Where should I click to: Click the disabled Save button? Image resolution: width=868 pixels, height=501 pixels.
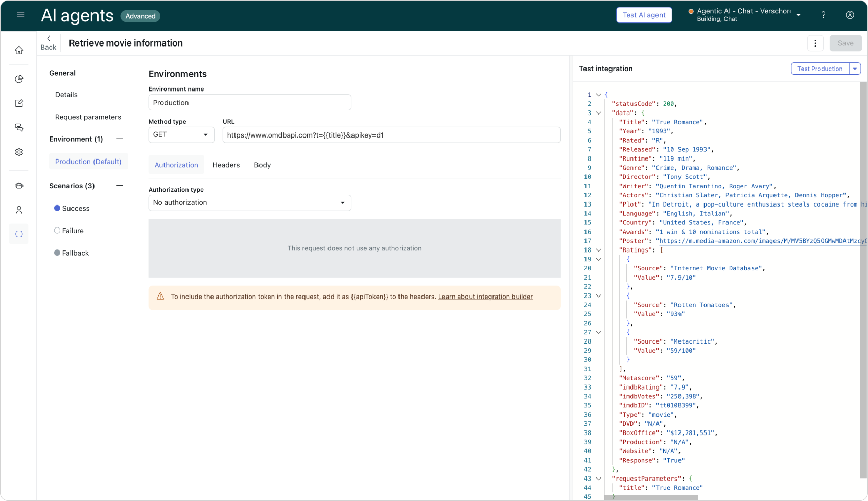(846, 43)
